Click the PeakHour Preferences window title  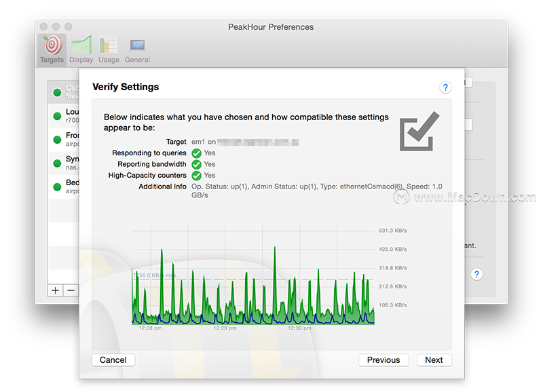[271, 27]
